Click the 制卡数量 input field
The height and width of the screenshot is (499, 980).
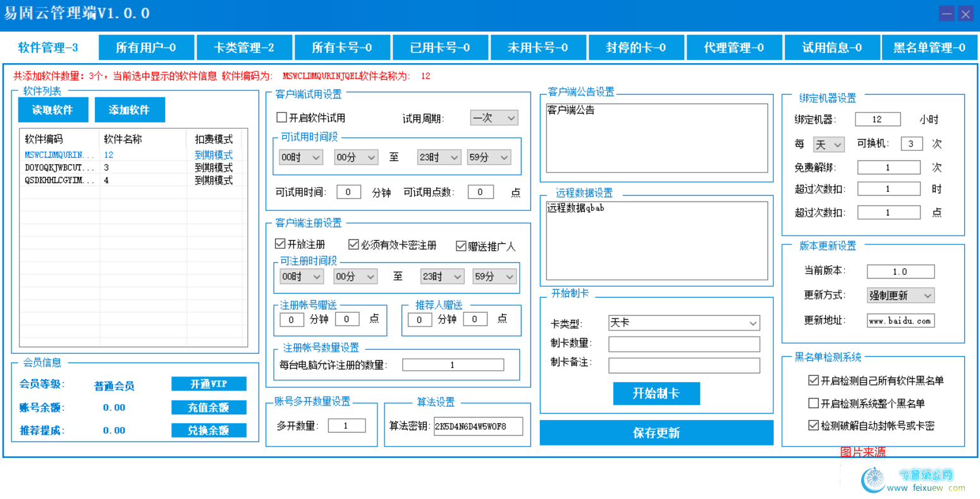coord(684,344)
